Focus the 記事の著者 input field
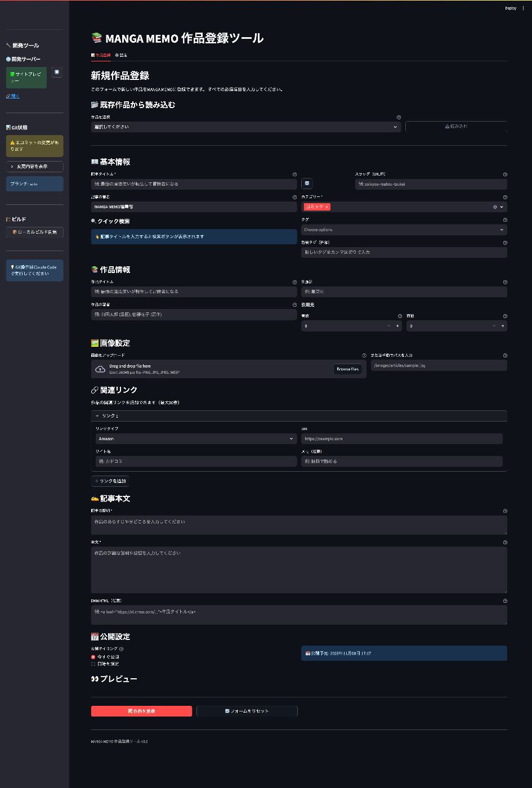Screen dimensions: 532x788 pos(194,207)
